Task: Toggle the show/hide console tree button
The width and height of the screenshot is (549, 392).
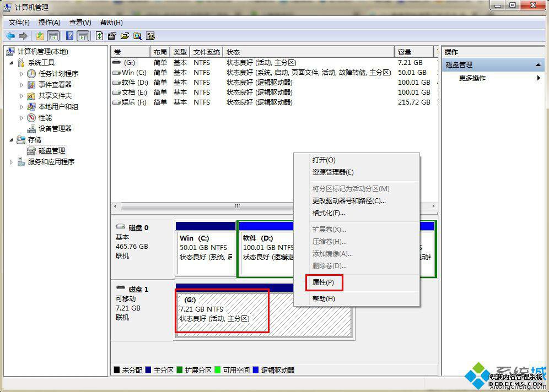Action: (x=53, y=36)
